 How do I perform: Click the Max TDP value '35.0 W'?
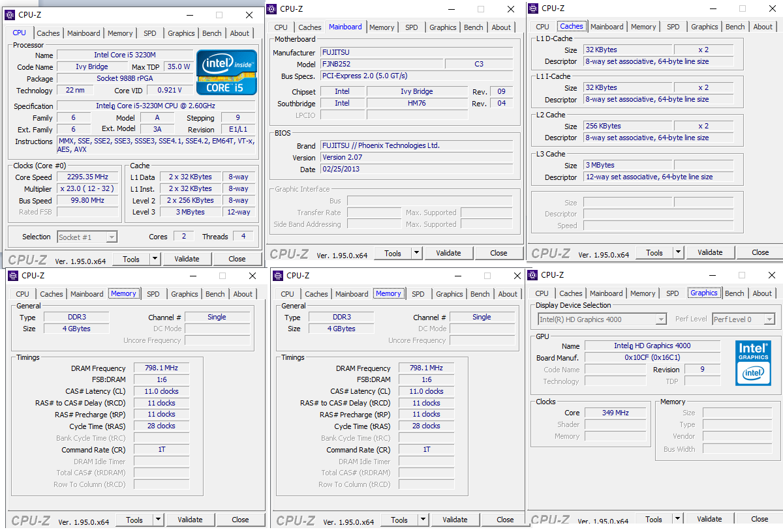pyautogui.click(x=179, y=67)
